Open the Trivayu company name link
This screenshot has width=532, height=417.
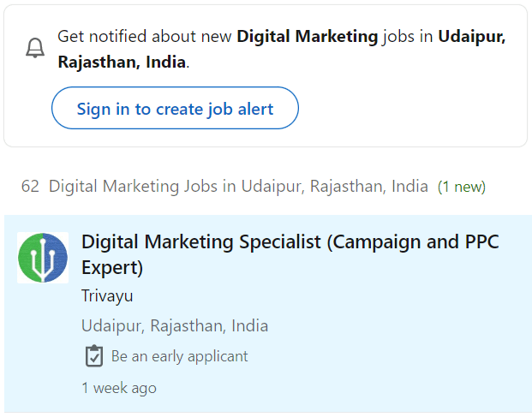(x=107, y=296)
